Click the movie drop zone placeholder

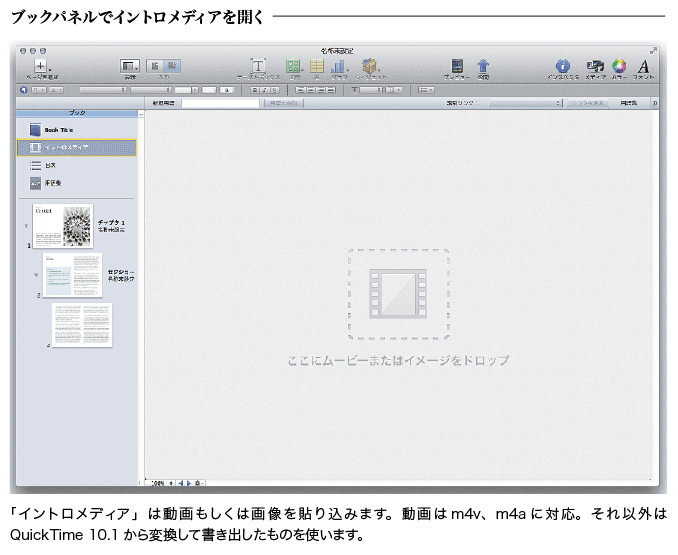tap(398, 294)
